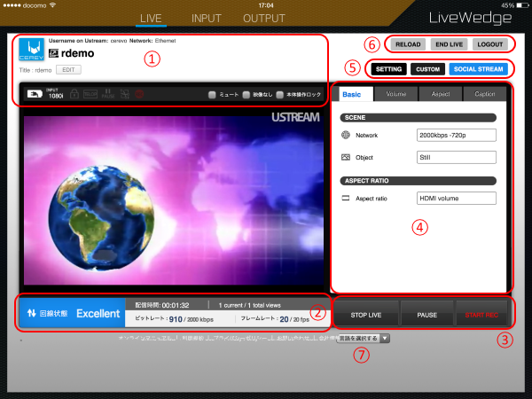Screen dimensions: 532x399
Task: Click the Network globe icon
Action: point(346,135)
